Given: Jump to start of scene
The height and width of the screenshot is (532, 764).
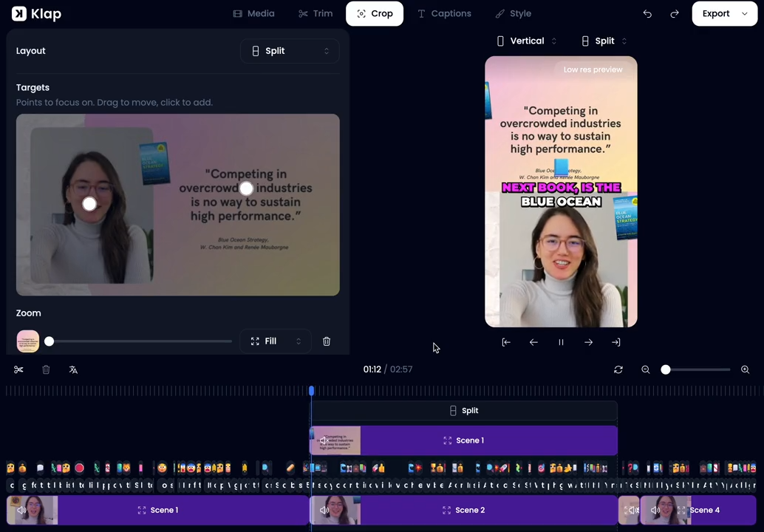Looking at the screenshot, I should click(506, 342).
